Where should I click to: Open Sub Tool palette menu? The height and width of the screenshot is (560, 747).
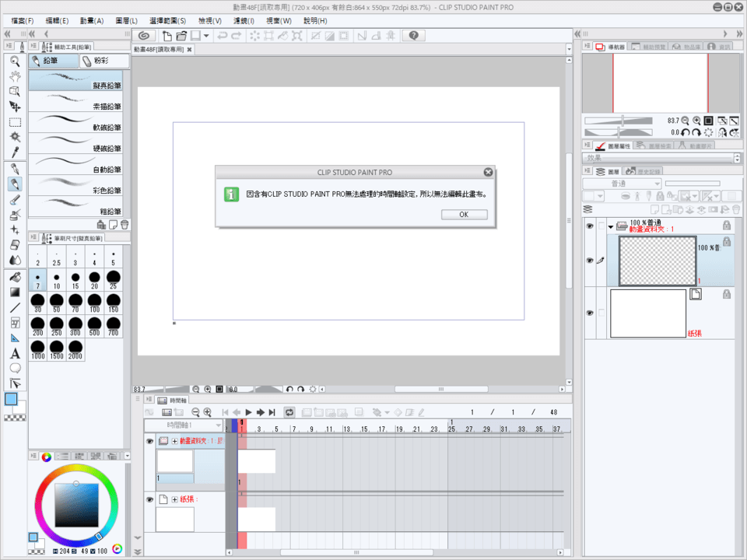tap(33, 46)
